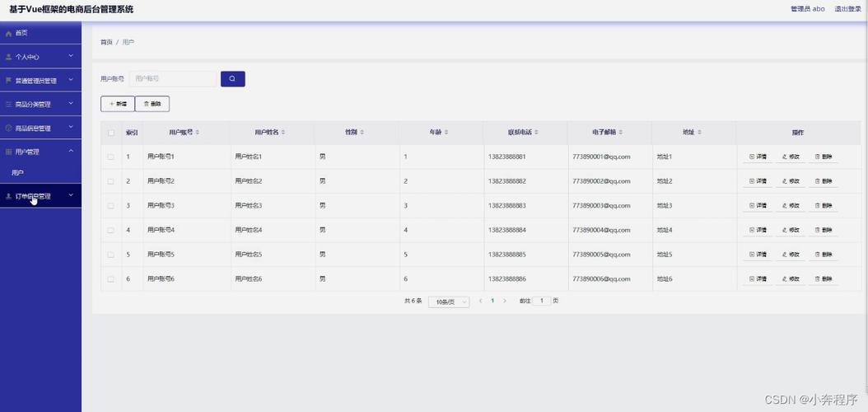Click 首页 breadcrumb link
Image resolution: width=868 pixels, height=412 pixels.
[106, 42]
